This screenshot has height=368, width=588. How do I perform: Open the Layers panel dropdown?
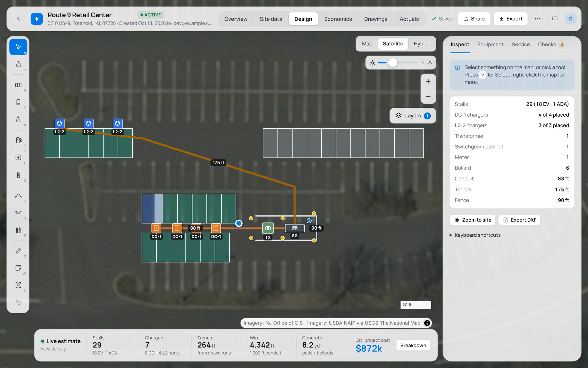coord(413,116)
